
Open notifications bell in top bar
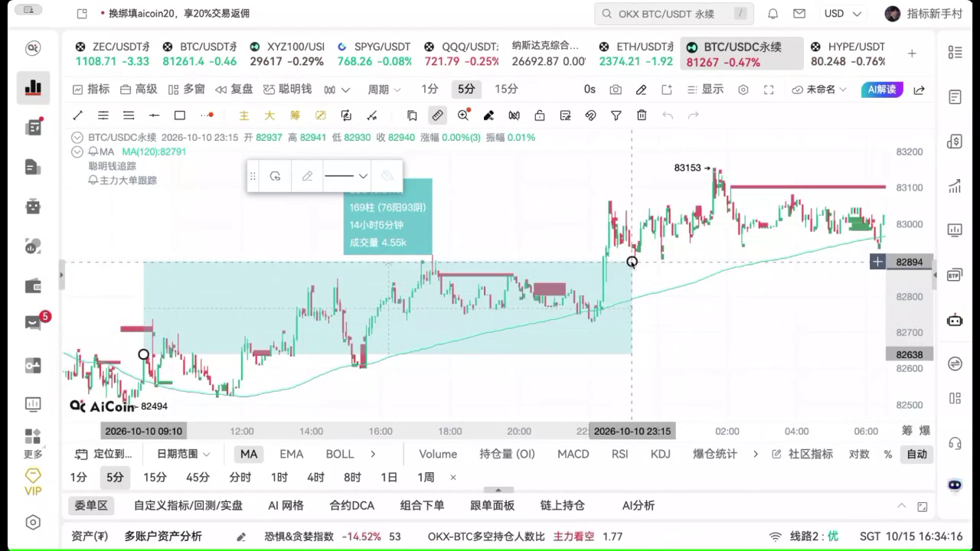tap(773, 14)
